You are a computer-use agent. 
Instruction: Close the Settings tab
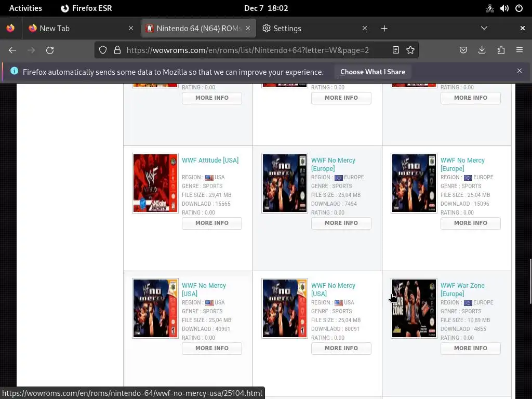click(365, 28)
